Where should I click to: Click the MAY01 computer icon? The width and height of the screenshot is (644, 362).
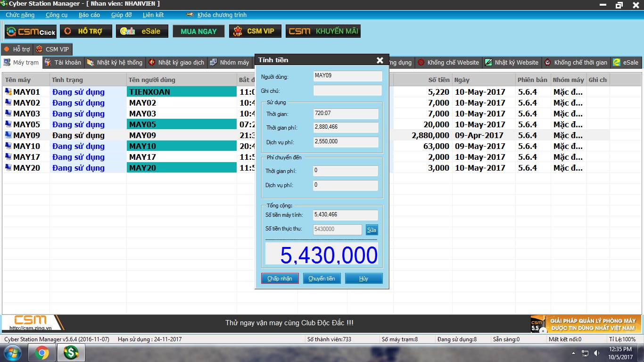(8, 91)
